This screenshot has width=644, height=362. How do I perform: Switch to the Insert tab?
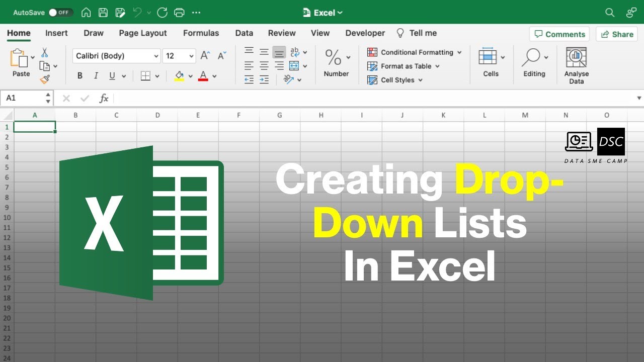coord(56,33)
